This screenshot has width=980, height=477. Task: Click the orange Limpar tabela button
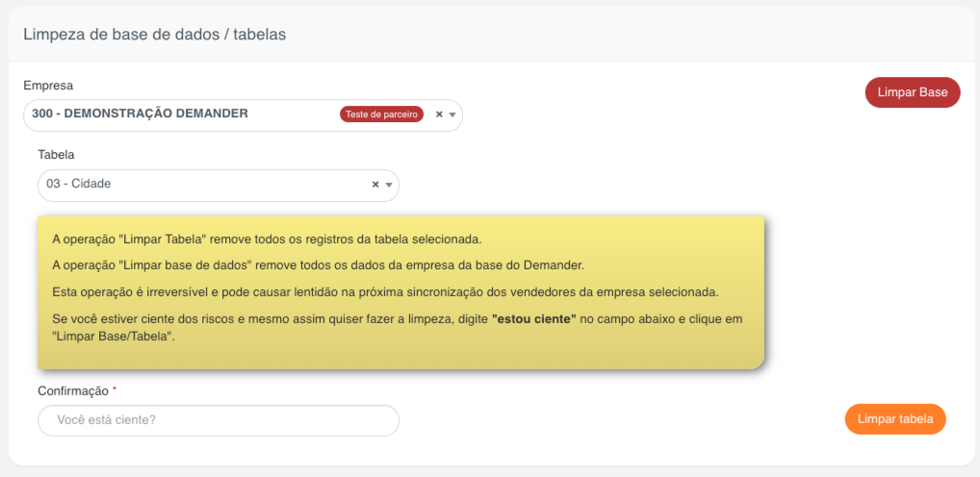(895, 419)
